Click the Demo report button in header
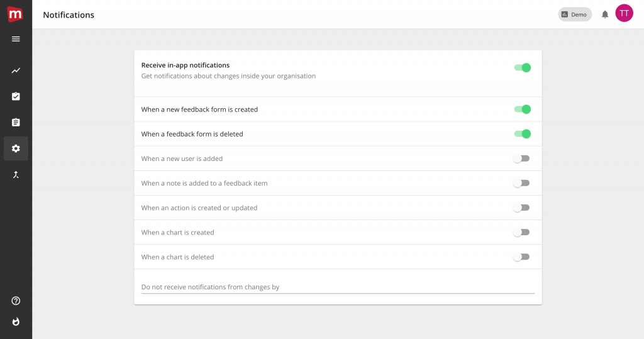644x339 pixels. (574, 14)
